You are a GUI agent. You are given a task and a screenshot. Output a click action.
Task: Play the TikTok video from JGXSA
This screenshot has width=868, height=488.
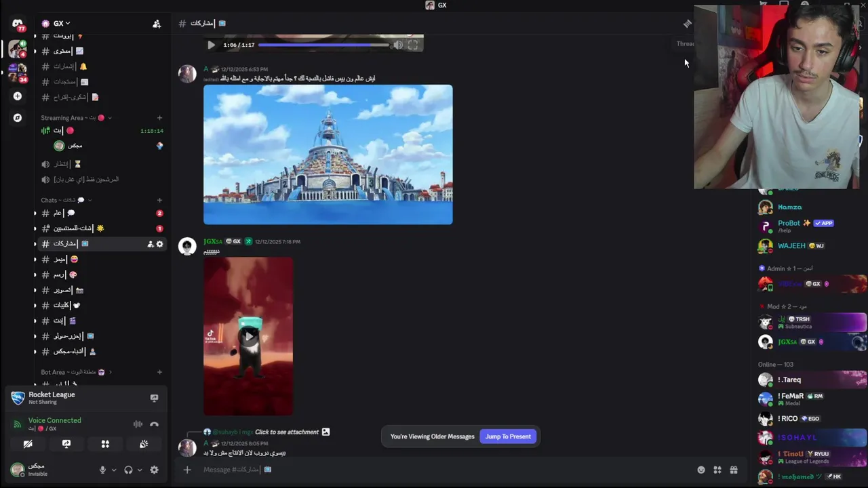click(x=248, y=336)
